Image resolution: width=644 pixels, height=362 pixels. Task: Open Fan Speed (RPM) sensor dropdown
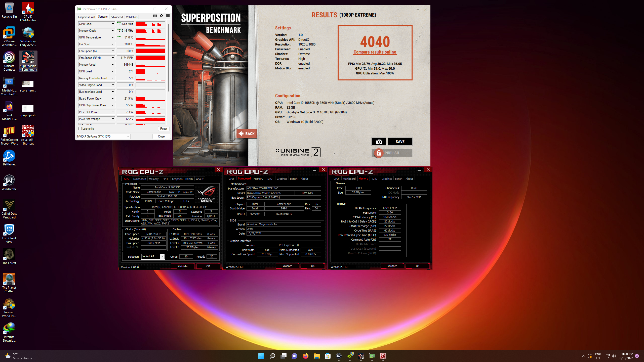click(x=113, y=58)
